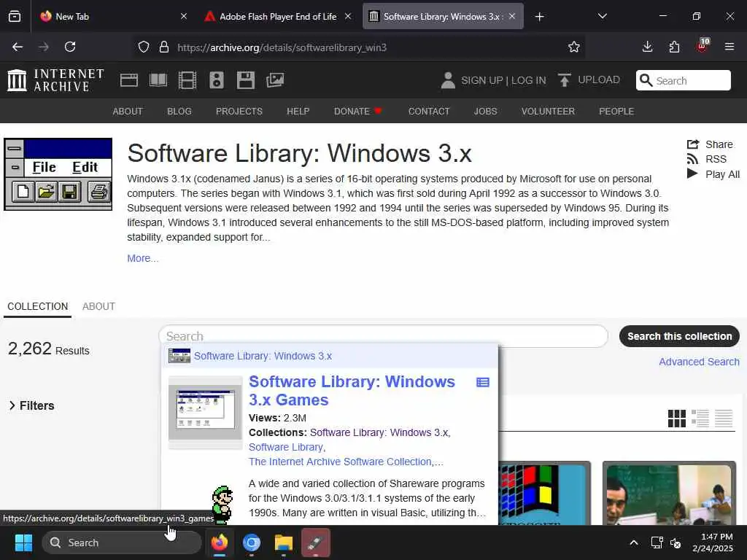This screenshot has height=560, width=747.
Task: Switch to extended list view
Action: coord(700,419)
